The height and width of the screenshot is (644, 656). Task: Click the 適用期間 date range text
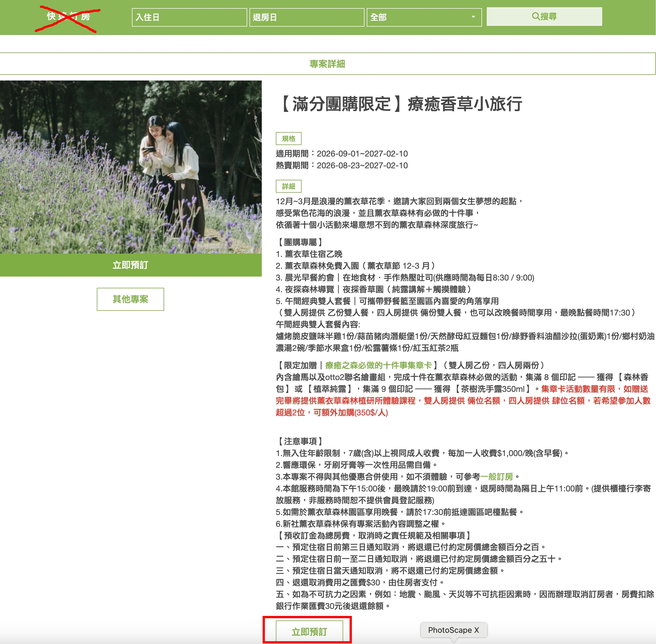(342, 154)
